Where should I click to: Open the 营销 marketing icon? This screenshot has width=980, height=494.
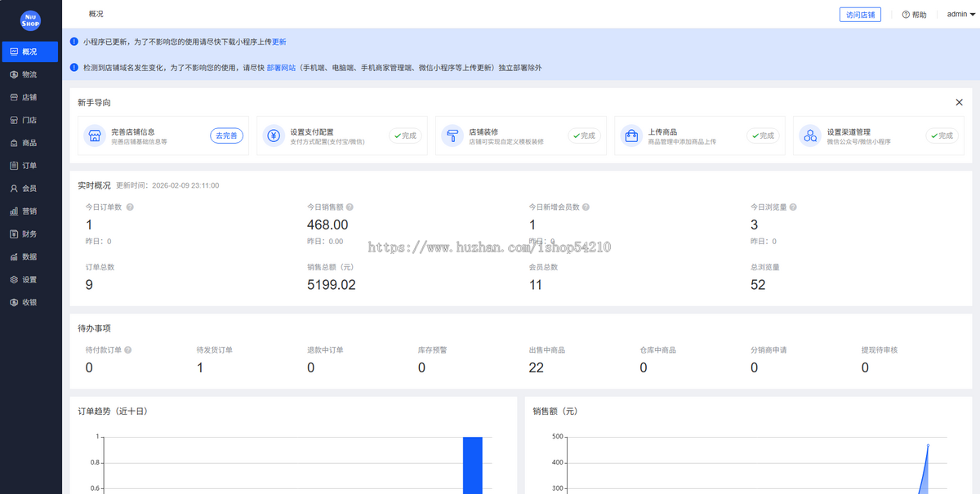point(14,211)
